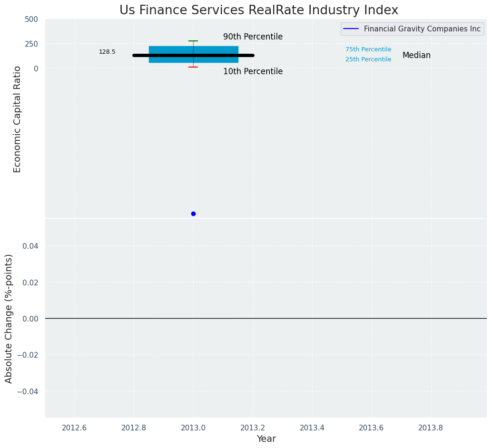Click the Median annotation label
This screenshot has height=448, width=492.
coord(416,55)
